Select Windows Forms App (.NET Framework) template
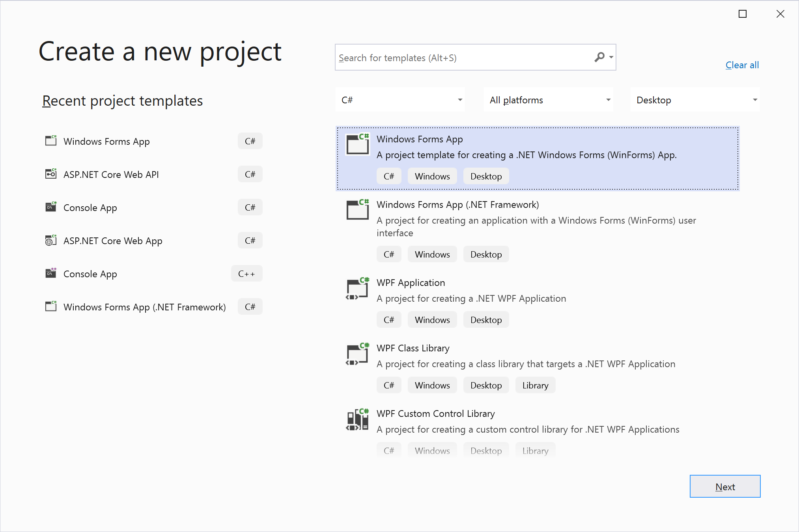The width and height of the screenshot is (799, 532). tap(457, 205)
